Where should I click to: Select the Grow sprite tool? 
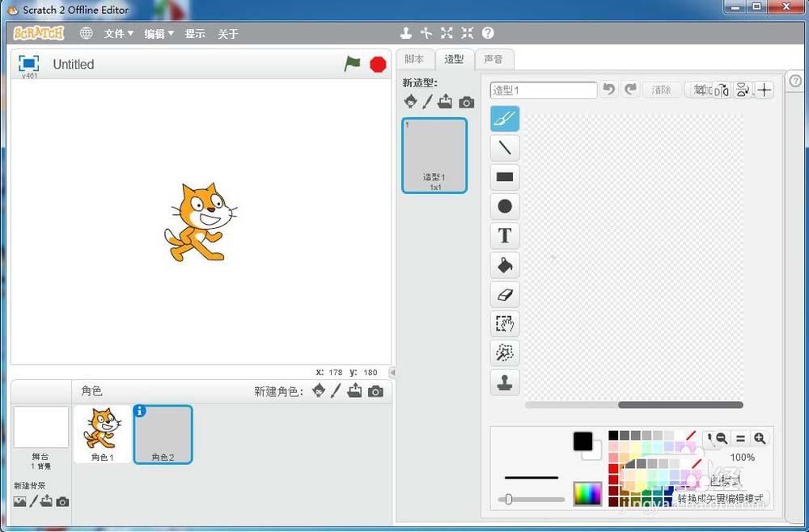(447, 33)
